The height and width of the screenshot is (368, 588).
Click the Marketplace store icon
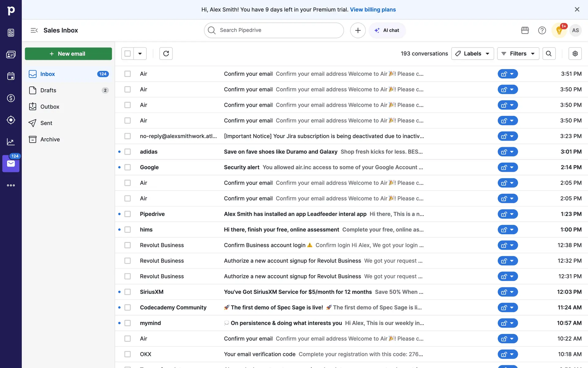(525, 30)
